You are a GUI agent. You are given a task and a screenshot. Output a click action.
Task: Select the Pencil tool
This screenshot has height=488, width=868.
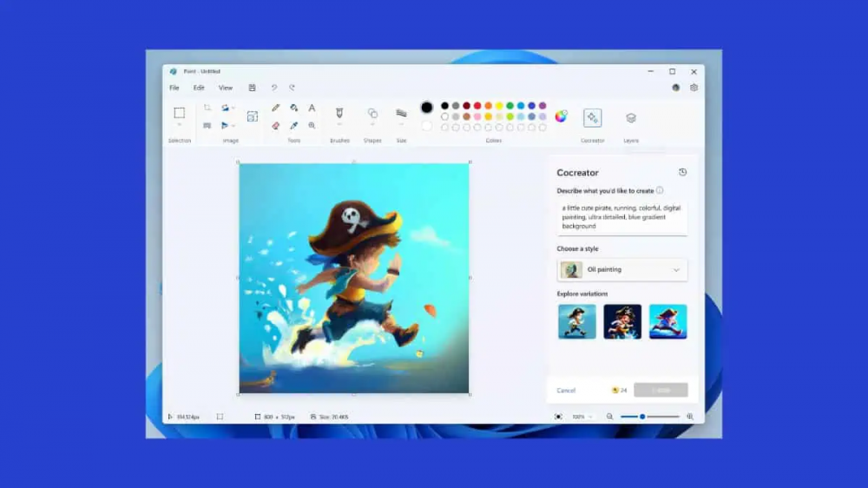point(276,108)
